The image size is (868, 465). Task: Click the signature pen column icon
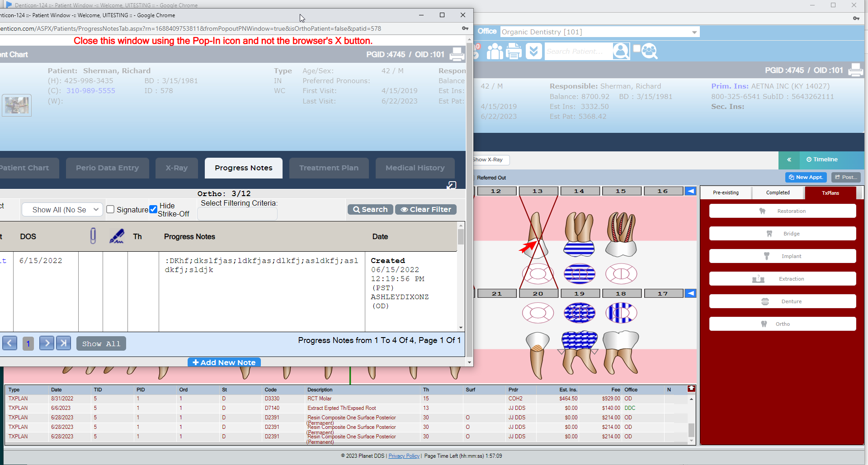pos(117,236)
